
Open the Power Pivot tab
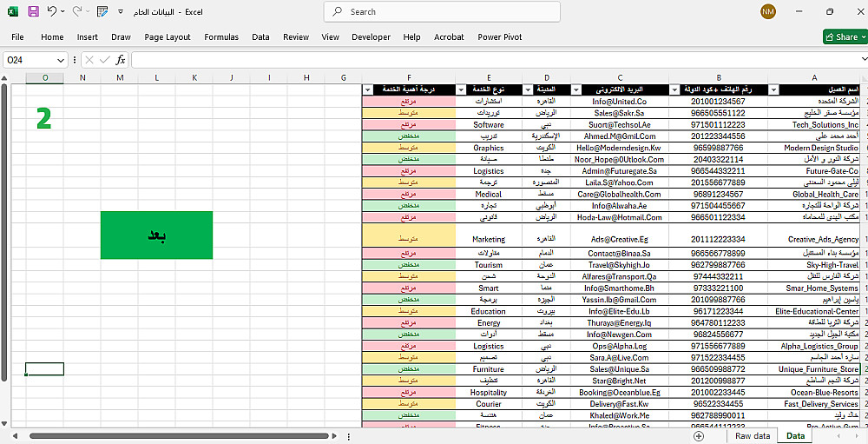(x=500, y=37)
